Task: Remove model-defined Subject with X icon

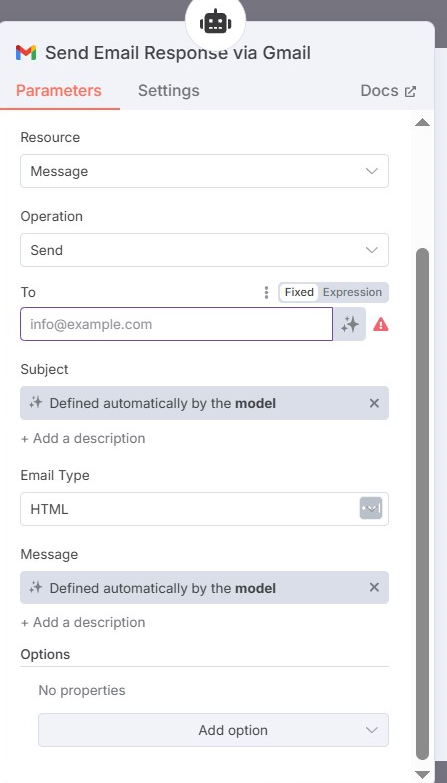Action: coord(374,403)
